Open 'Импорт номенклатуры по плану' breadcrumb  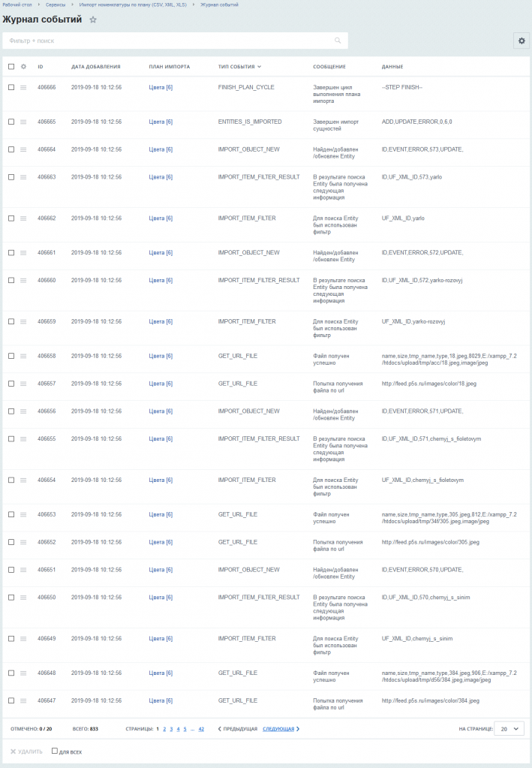(x=133, y=5)
